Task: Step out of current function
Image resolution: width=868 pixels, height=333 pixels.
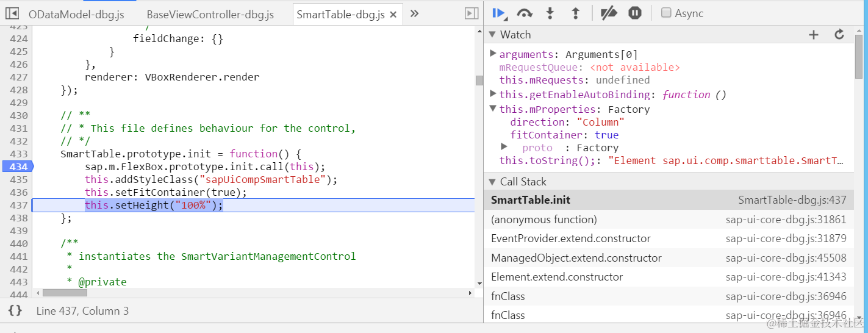Action: [x=575, y=13]
